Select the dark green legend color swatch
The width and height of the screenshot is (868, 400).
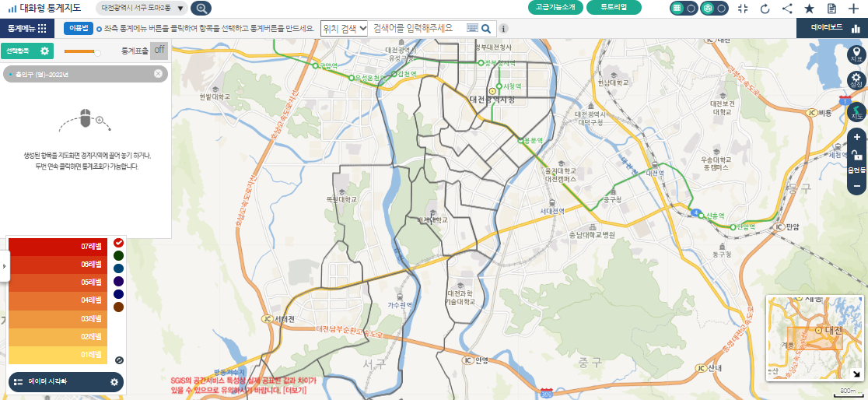[118, 255]
